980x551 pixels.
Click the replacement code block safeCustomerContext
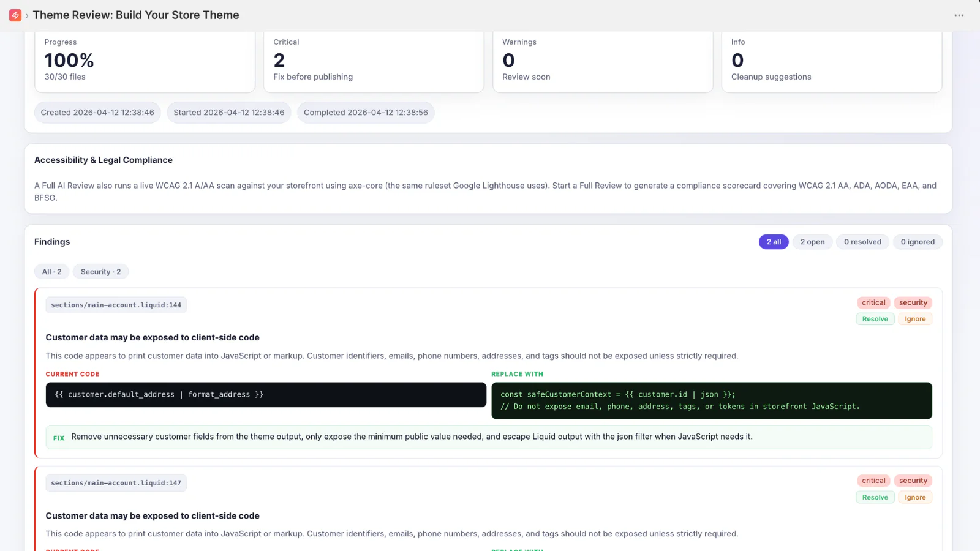click(712, 401)
